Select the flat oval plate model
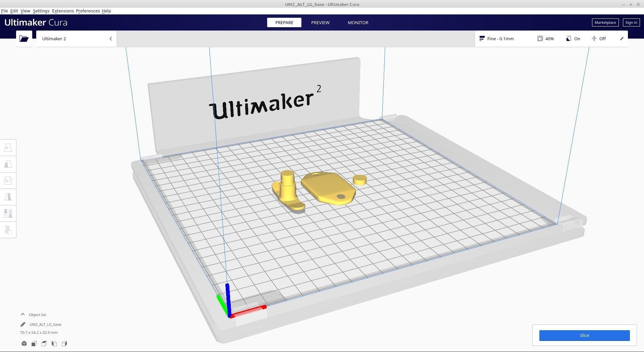 328,188
